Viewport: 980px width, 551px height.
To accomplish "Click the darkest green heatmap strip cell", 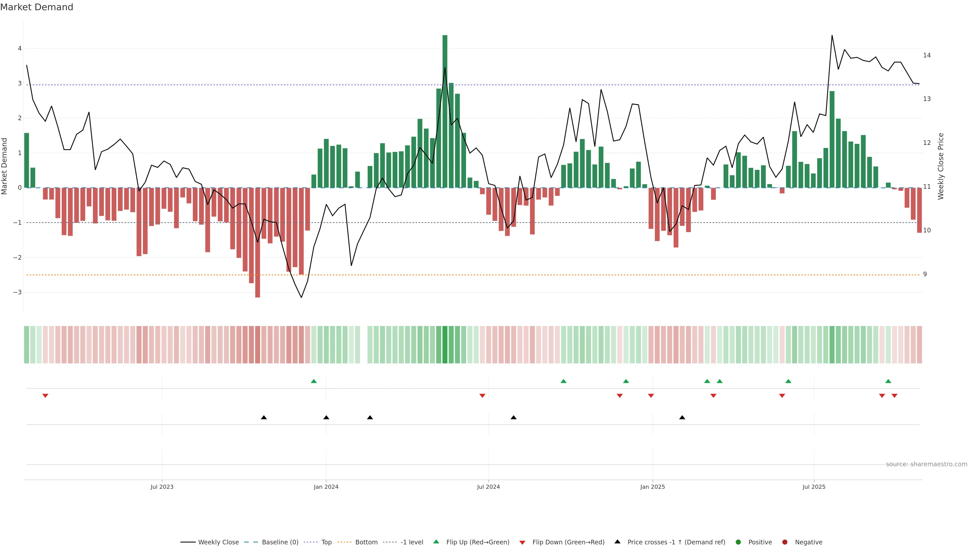I will pos(445,345).
